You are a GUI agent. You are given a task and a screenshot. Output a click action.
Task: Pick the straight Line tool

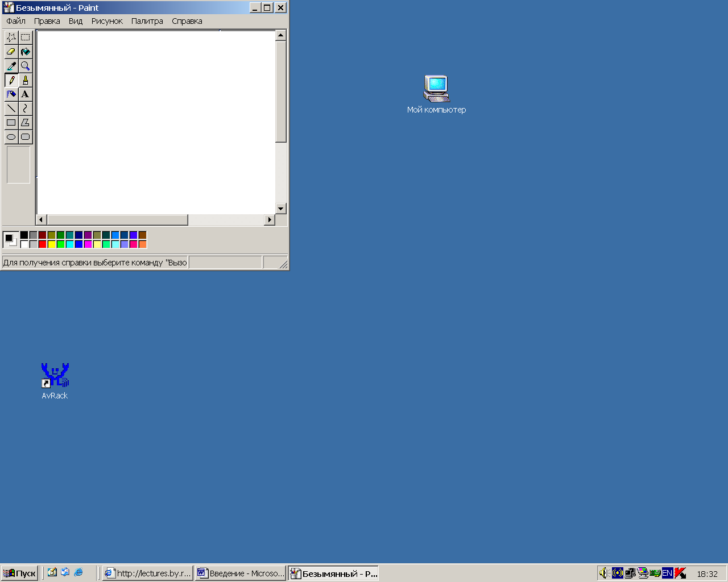click(11, 109)
